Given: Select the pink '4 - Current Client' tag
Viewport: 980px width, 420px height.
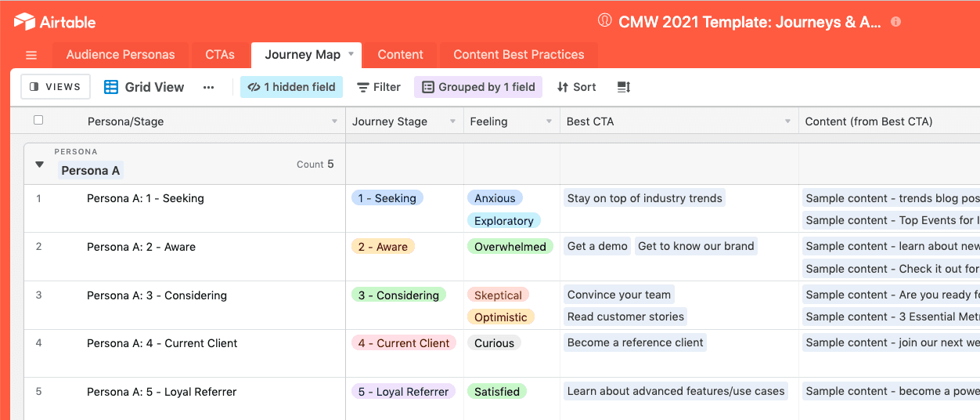Looking at the screenshot, I should [x=404, y=343].
